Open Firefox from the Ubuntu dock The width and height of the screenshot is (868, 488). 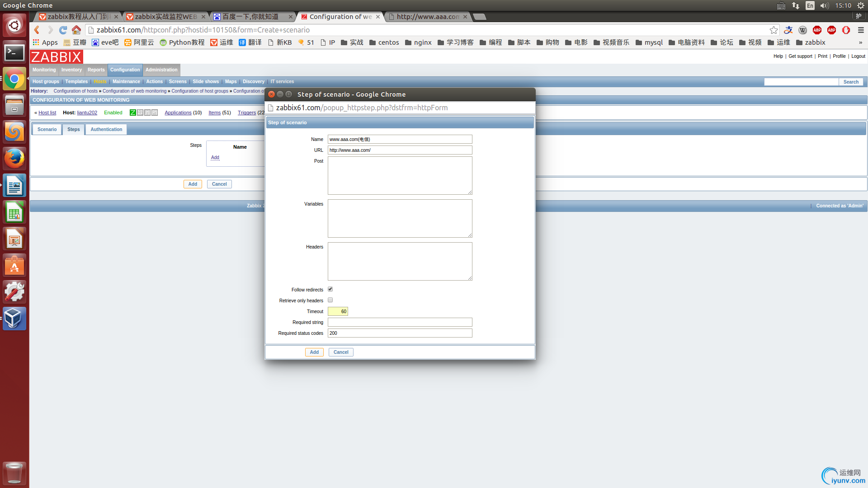14,159
